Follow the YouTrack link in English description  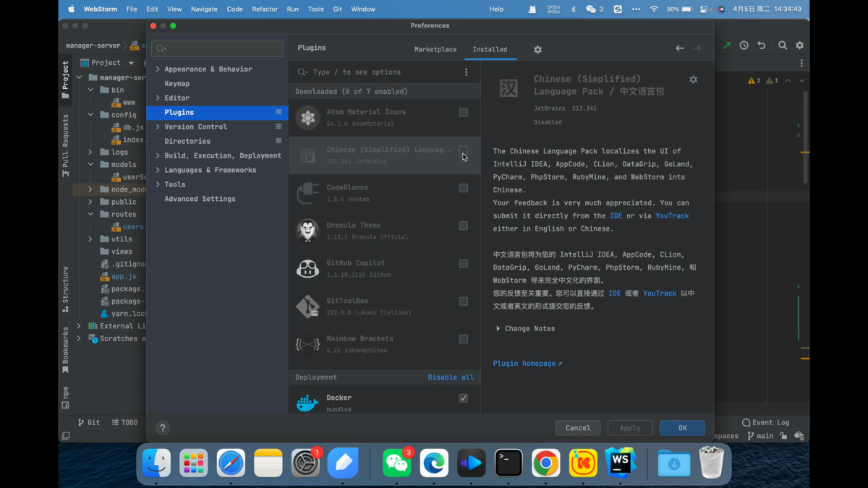coord(672,216)
